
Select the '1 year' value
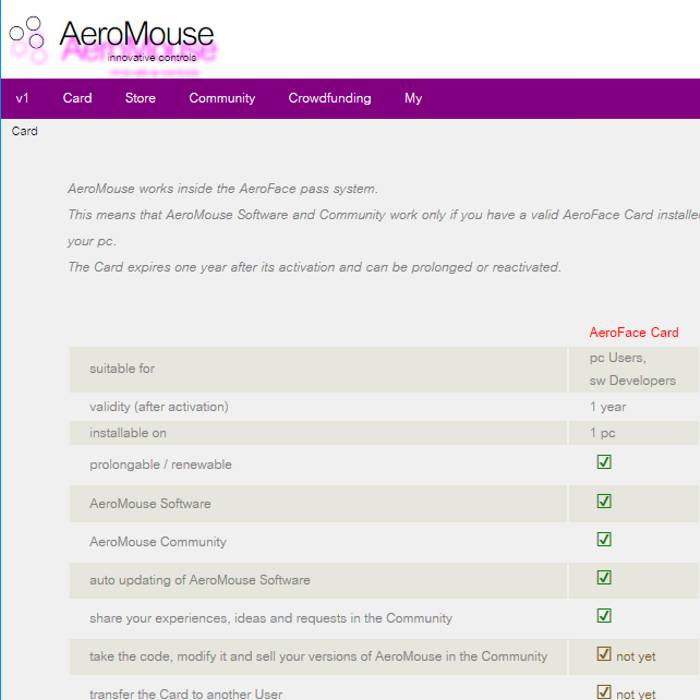click(x=608, y=407)
